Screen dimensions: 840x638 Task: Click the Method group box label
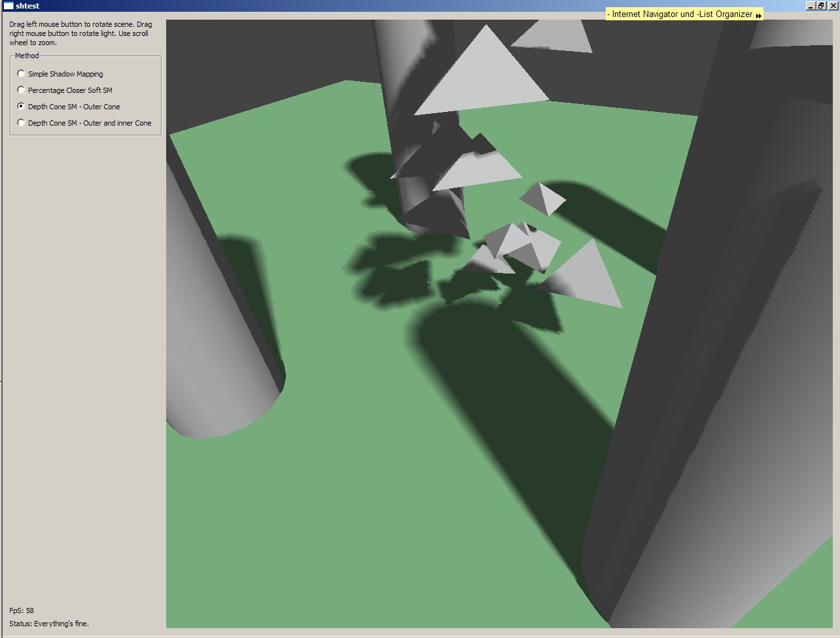(x=27, y=56)
